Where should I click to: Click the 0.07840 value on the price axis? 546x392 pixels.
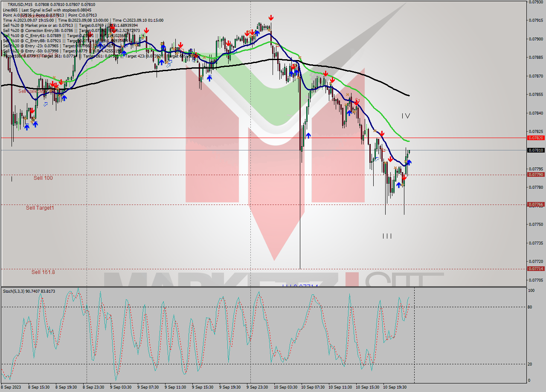point(536,113)
